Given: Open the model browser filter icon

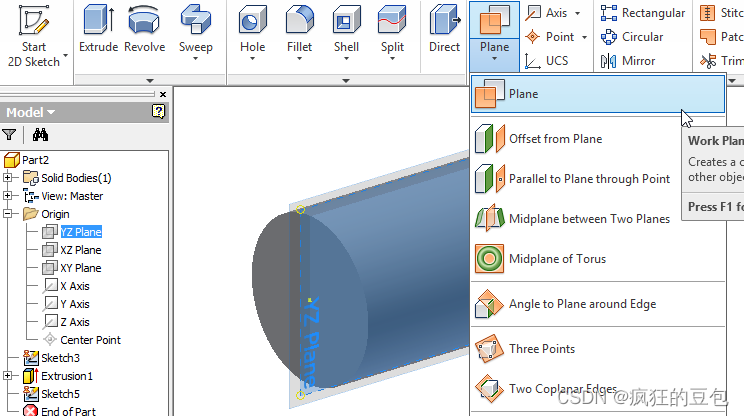Looking at the screenshot, I should (x=9, y=135).
